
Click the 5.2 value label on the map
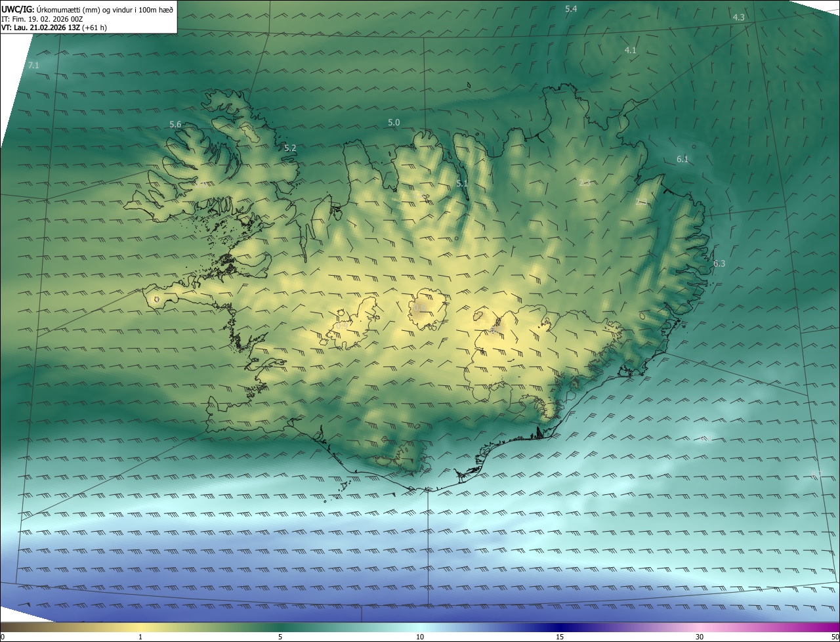[x=290, y=148]
